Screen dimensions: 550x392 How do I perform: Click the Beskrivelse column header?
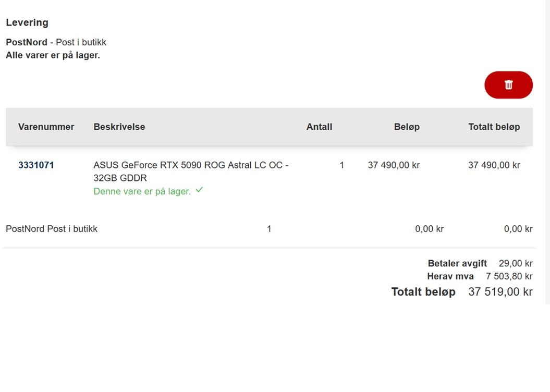pyautogui.click(x=119, y=127)
